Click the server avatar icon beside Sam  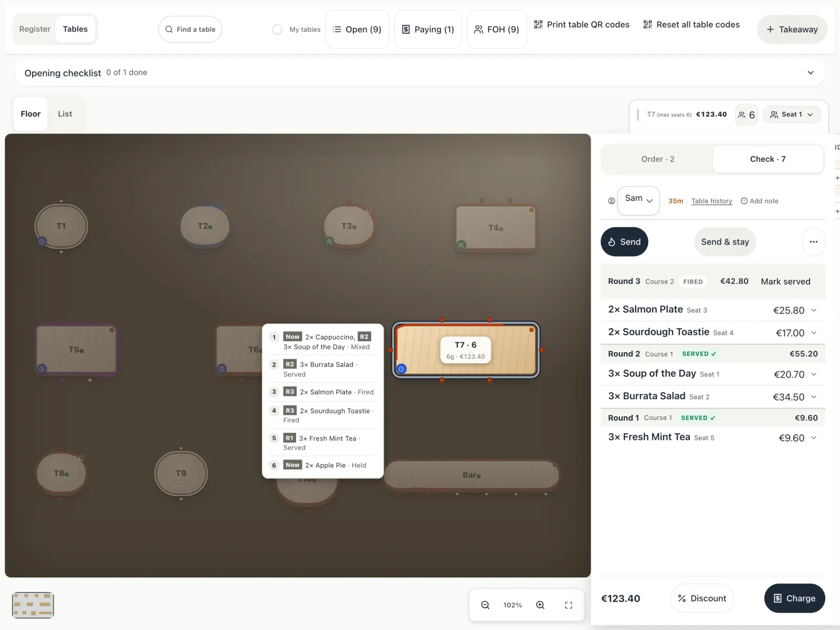pos(611,201)
